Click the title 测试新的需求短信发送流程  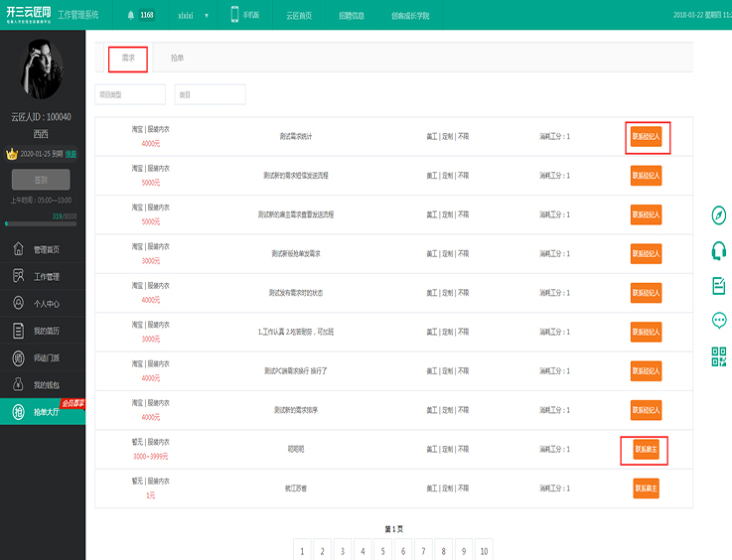pos(296,176)
